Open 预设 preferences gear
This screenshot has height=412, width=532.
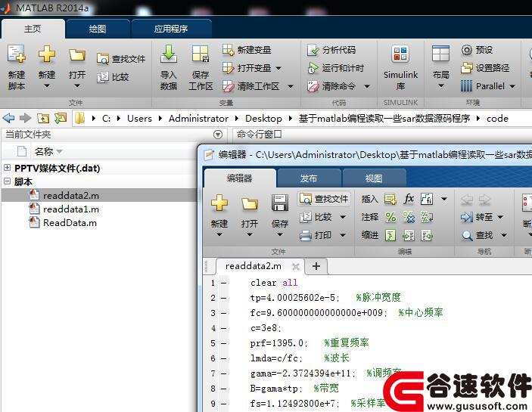coord(477,50)
